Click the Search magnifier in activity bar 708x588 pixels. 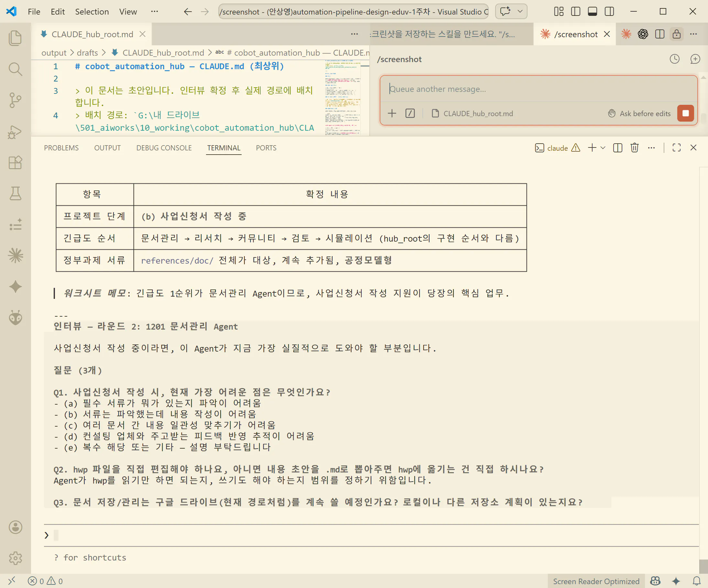pyautogui.click(x=15, y=69)
